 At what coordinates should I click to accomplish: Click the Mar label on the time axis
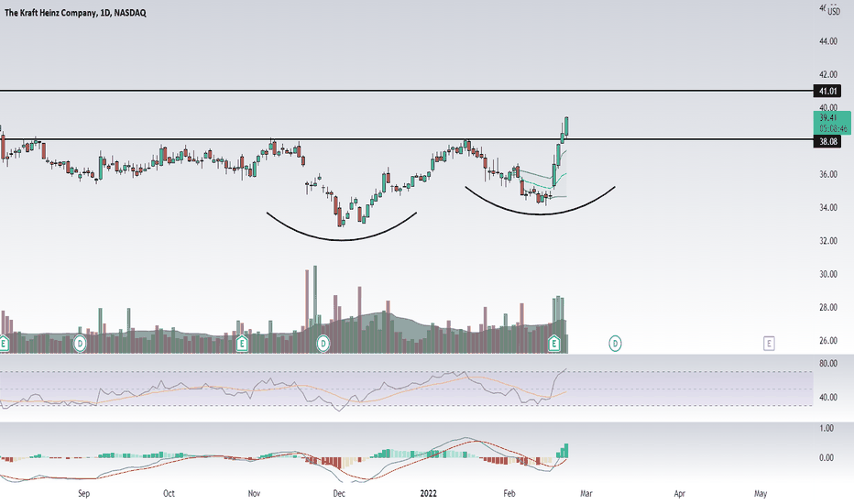coord(586,493)
